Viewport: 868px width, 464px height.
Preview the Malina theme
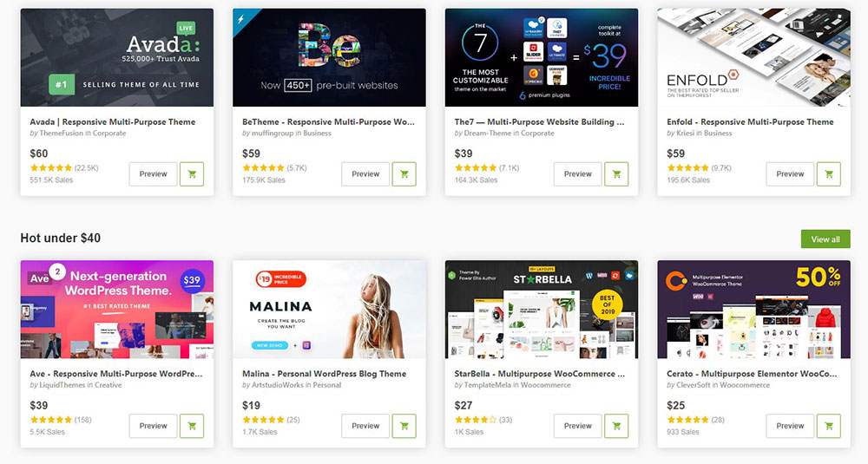[365, 426]
